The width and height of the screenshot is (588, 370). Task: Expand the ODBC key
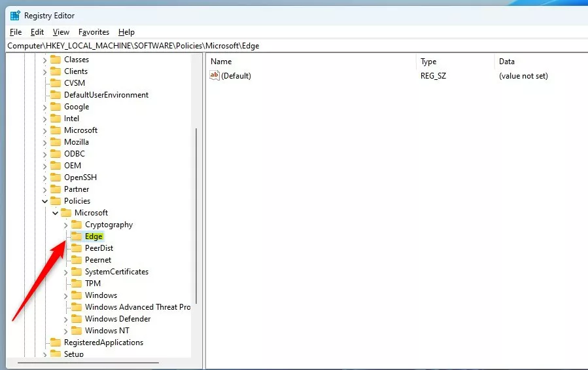coord(44,154)
